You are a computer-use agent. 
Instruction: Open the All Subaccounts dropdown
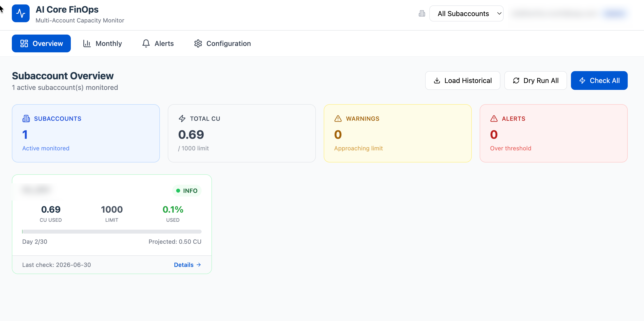pyautogui.click(x=466, y=14)
